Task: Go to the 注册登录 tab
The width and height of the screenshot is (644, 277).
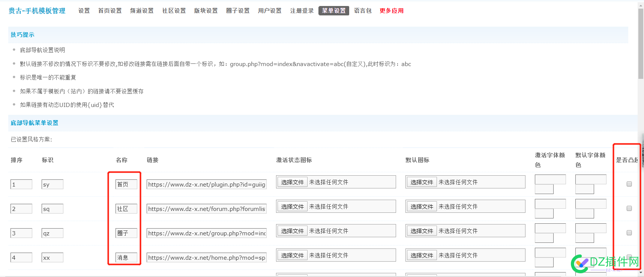Action: click(x=302, y=11)
